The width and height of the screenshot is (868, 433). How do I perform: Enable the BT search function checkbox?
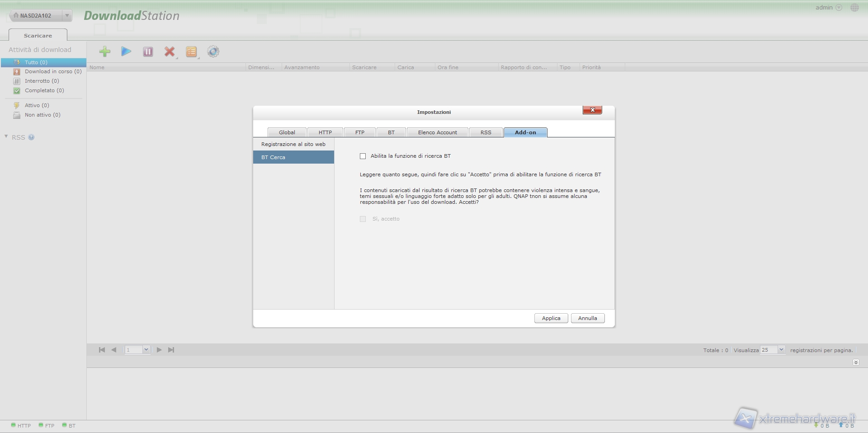[x=363, y=156]
